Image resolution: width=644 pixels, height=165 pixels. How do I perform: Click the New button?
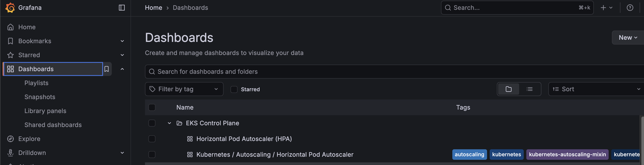[x=628, y=38]
